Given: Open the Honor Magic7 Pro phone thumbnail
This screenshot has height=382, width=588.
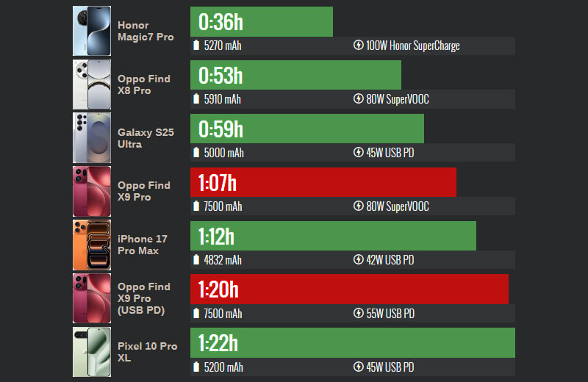Looking at the screenshot, I should pyautogui.click(x=92, y=31).
